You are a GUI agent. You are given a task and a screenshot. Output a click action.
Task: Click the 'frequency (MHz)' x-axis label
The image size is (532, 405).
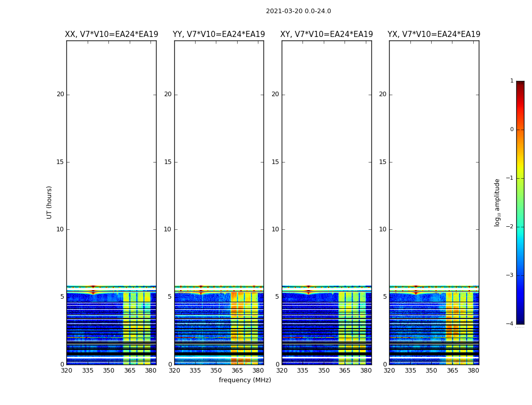245,380
